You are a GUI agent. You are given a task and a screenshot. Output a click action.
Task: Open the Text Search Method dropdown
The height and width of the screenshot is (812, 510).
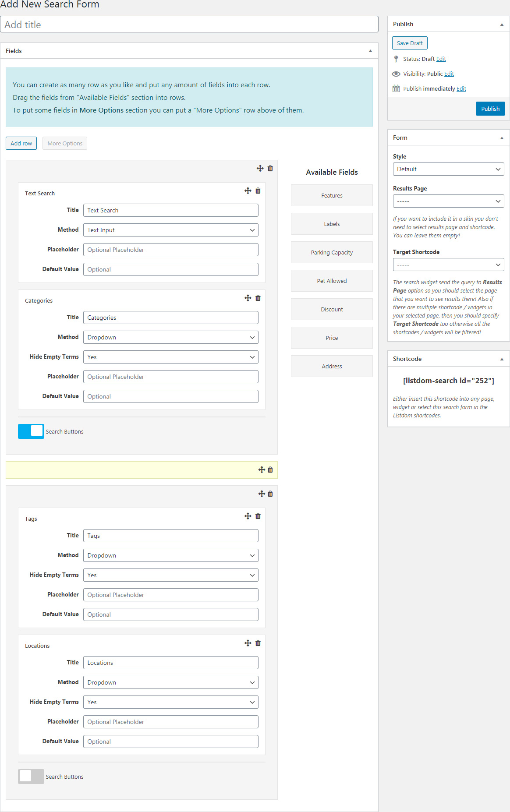[171, 230]
